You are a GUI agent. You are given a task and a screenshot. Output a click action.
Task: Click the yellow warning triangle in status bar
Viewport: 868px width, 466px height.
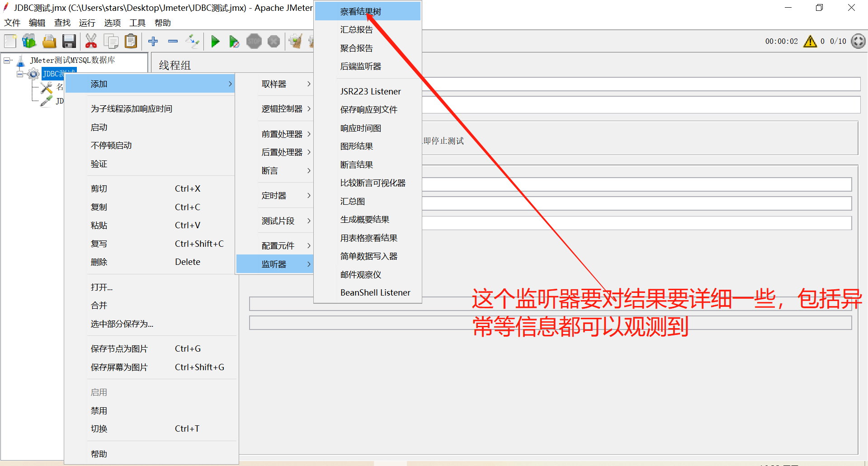tap(810, 41)
